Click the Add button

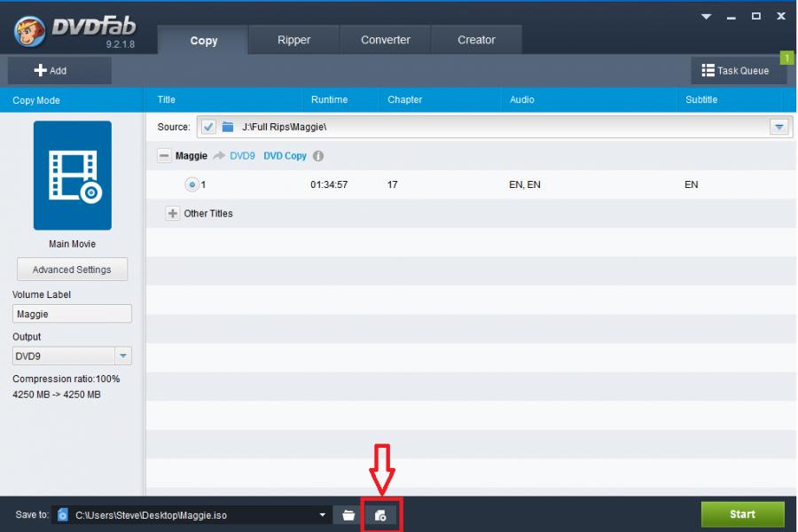[59, 70]
